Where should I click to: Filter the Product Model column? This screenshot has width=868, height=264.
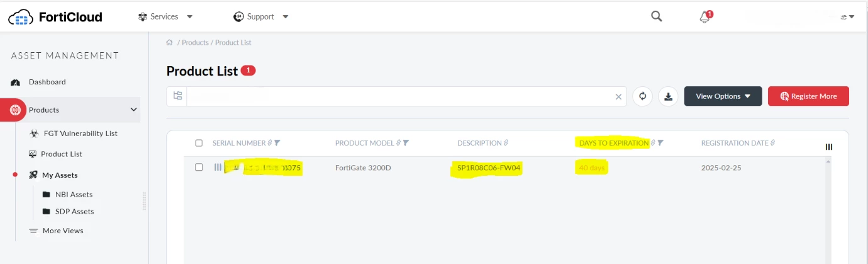click(406, 143)
